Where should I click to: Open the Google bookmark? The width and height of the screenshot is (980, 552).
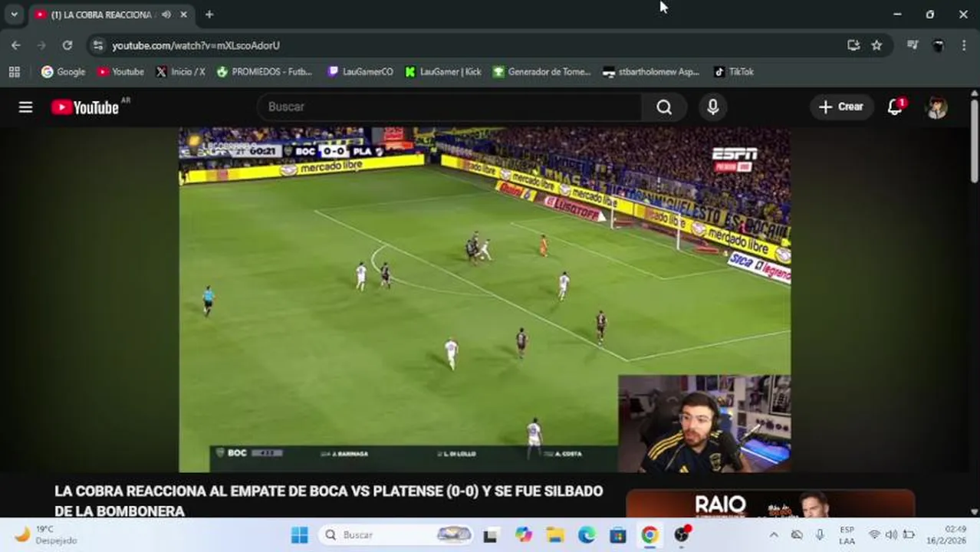tap(64, 71)
